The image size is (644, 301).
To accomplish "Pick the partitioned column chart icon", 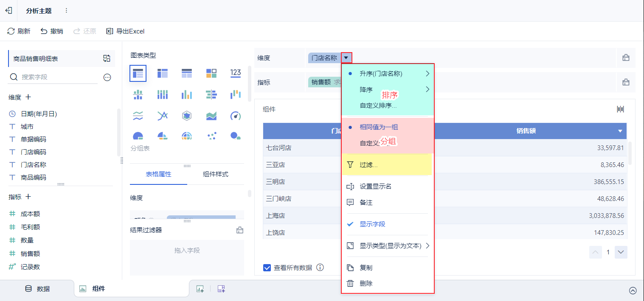I will pyautogui.click(x=138, y=95).
